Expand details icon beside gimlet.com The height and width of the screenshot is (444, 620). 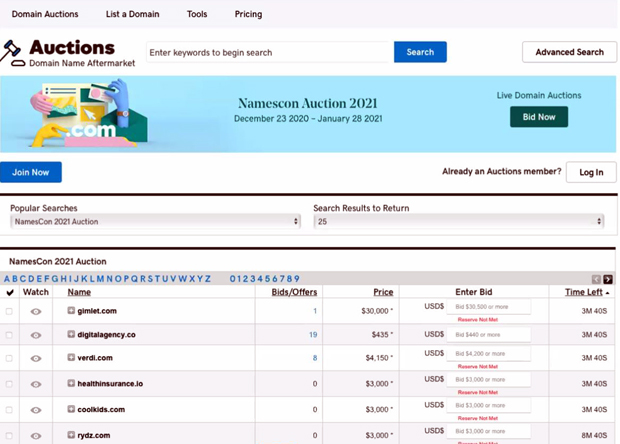71,310
